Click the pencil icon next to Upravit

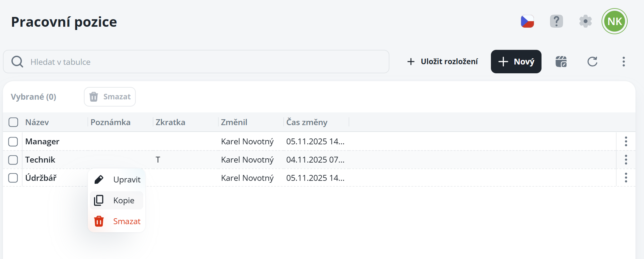tap(99, 180)
